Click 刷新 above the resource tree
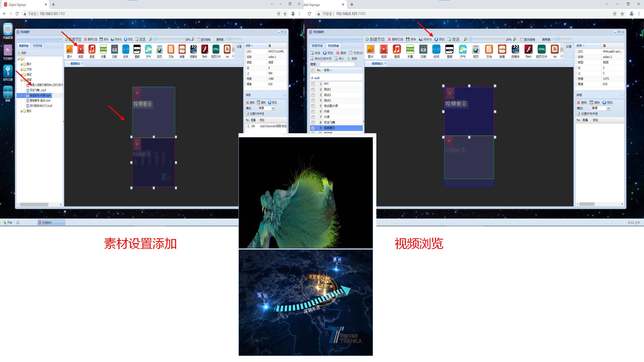The height and width of the screenshot is (362, 644). click(x=22, y=53)
